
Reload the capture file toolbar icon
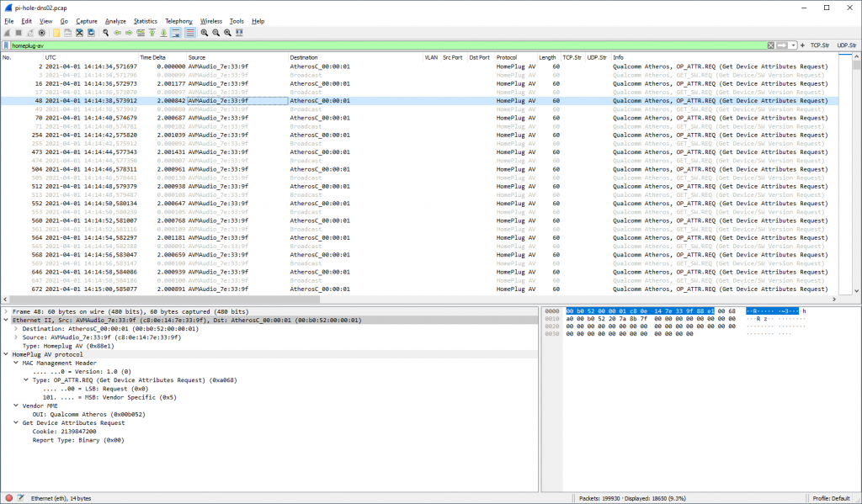pos(91,33)
